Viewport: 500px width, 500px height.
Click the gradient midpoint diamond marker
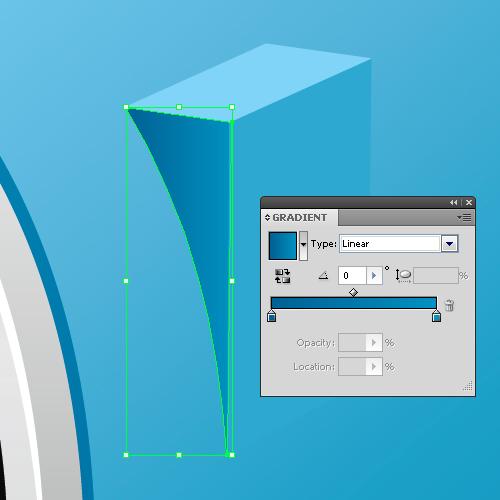(x=353, y=293)
